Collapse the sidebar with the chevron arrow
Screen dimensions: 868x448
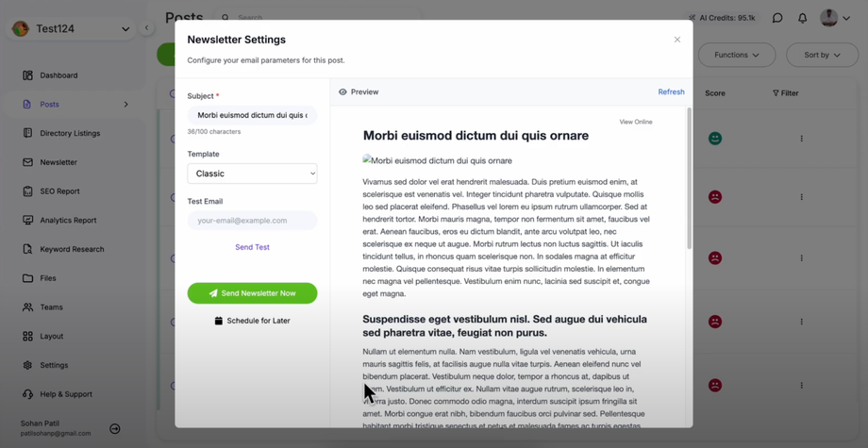[146, 28]
